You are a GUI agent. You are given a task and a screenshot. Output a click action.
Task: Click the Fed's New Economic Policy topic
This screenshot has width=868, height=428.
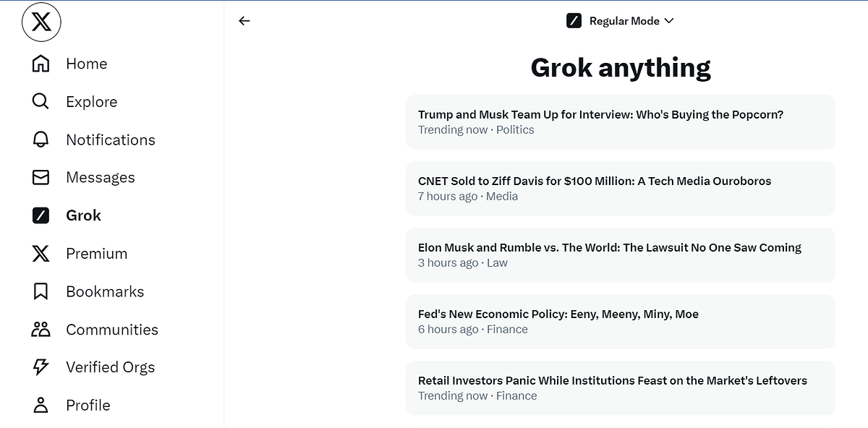[620, 321]
